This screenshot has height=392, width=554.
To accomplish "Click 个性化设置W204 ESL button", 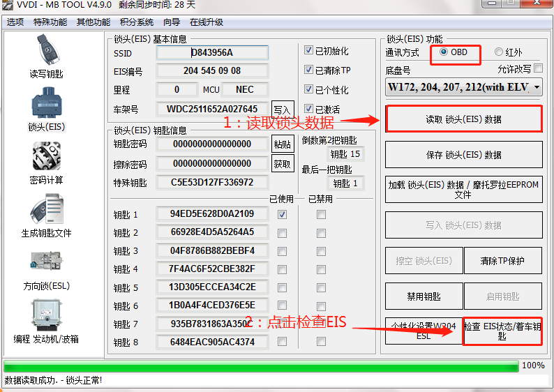I will 424,331.
